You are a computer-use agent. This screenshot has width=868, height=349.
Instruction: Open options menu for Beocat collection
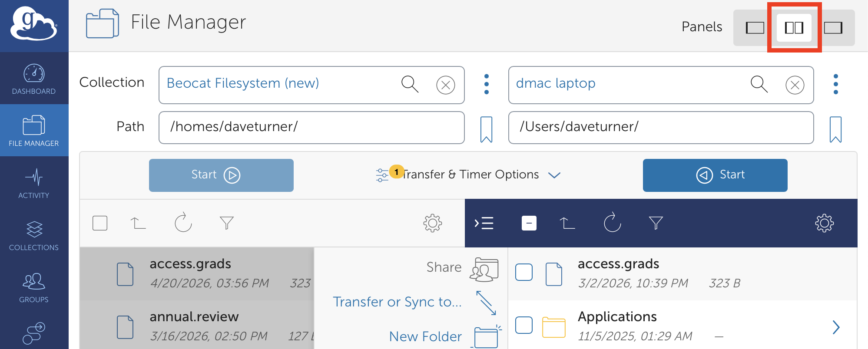(x=487, y=84)
